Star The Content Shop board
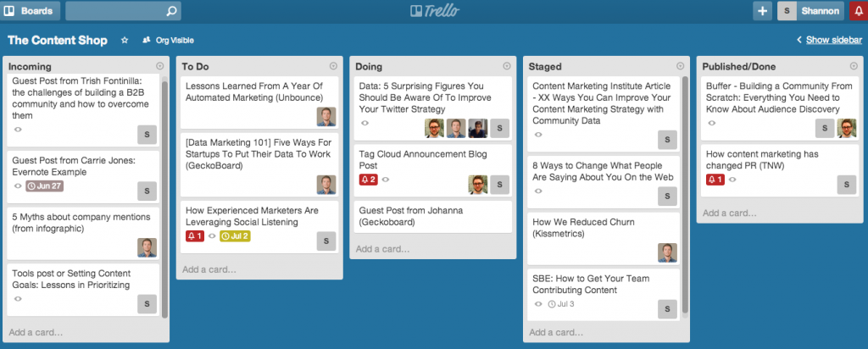The height and width of the screenshot is (349, 868). point(125,41)
